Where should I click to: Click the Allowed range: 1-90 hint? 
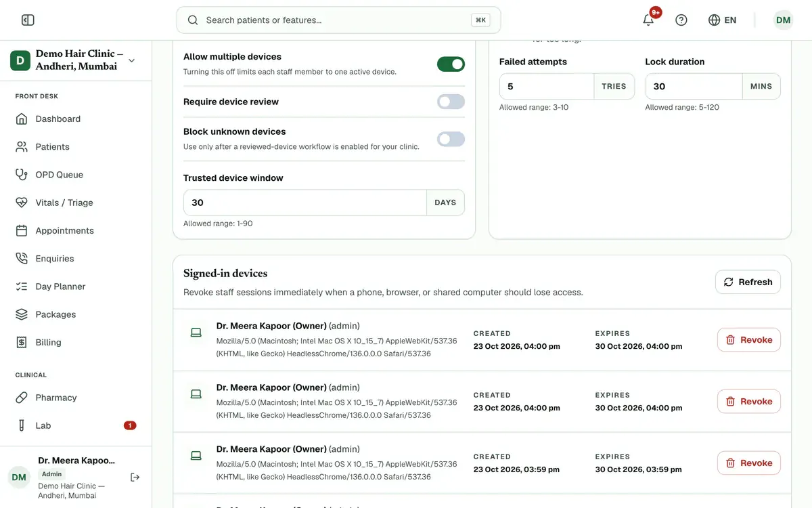point(218,224)
